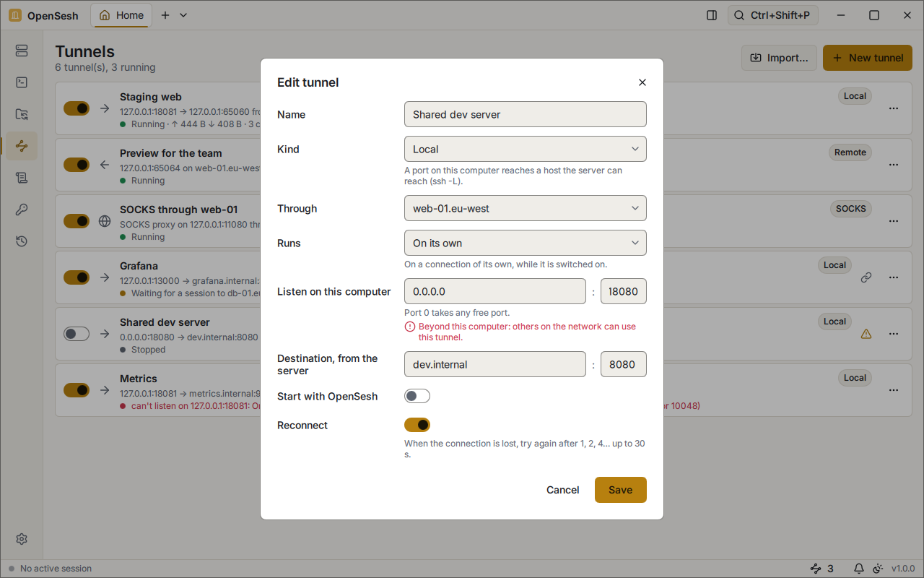Edit destination host dev.internal field
924x578 pixels.
click(x=495, y=364)
